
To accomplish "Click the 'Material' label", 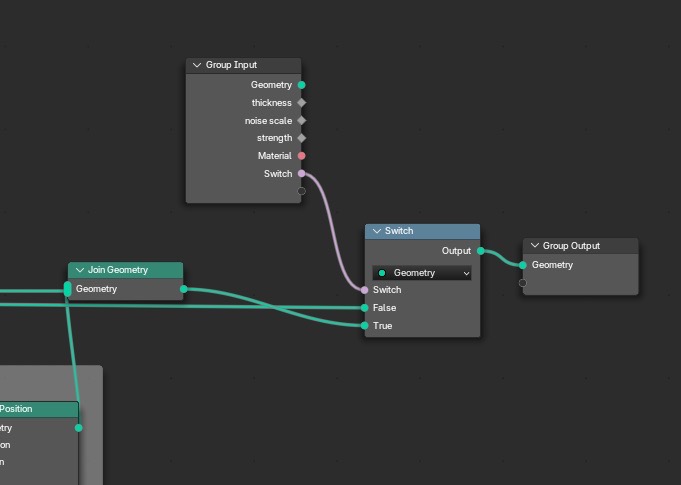I will pyautogui.click(x=274, y=156).
